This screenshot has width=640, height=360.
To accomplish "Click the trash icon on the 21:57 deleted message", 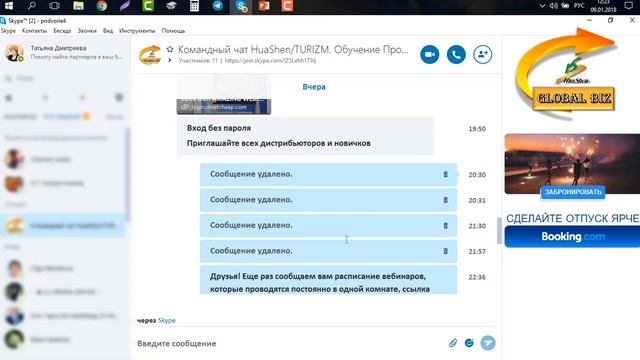I will 445,251.
